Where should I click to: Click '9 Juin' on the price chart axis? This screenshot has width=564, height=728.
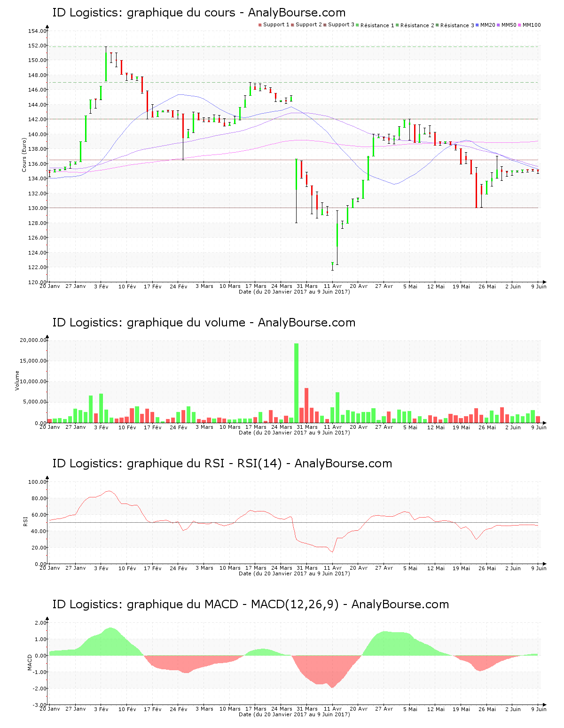point(539,287)
